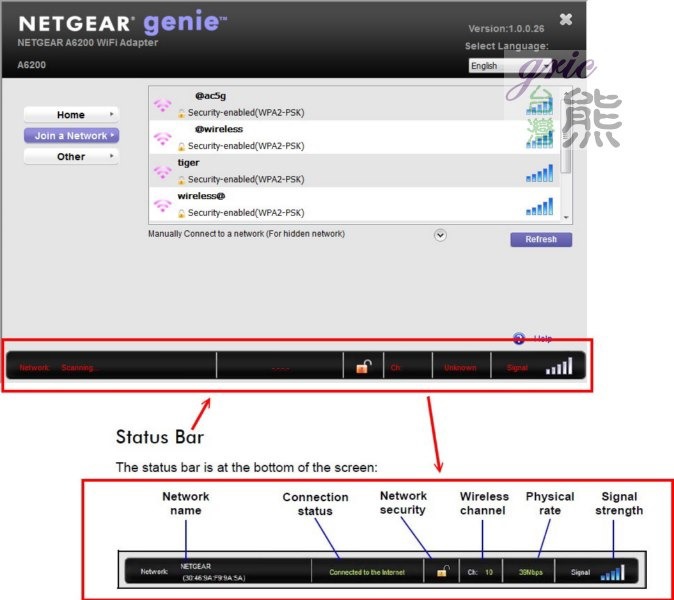This screenshot has height=600, width=674.
Task: Click the Ch channel status text
Action: (x=395, y=368)
